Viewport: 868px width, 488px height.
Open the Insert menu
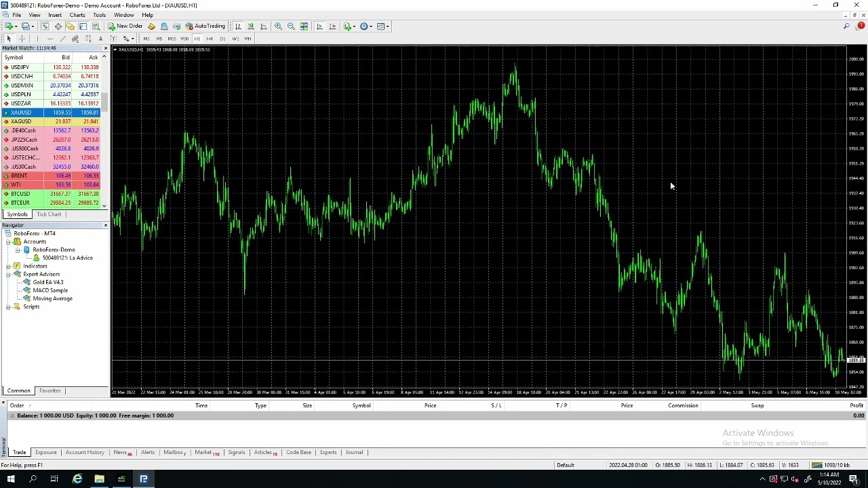tap(55, 15)
